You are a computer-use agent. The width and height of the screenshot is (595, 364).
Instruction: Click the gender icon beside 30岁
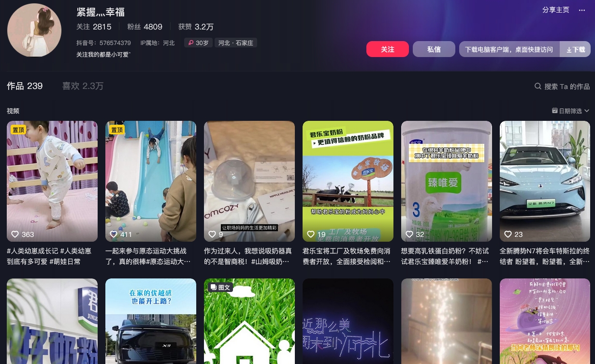click(x=191, y=43)
